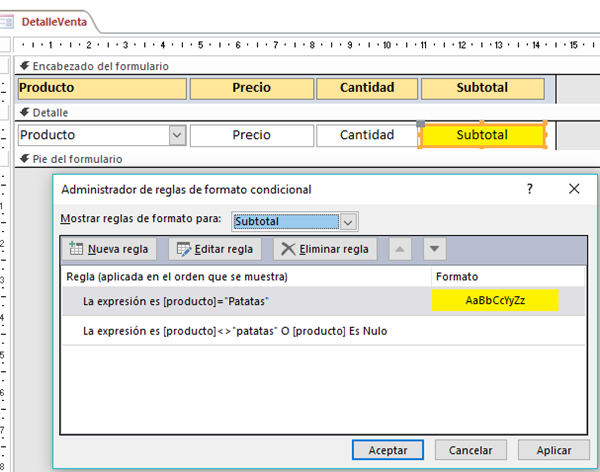The width and height of the screenshot is (600, 472).
Task: Select the Patatas equals rule row
Action: (240, 301)
